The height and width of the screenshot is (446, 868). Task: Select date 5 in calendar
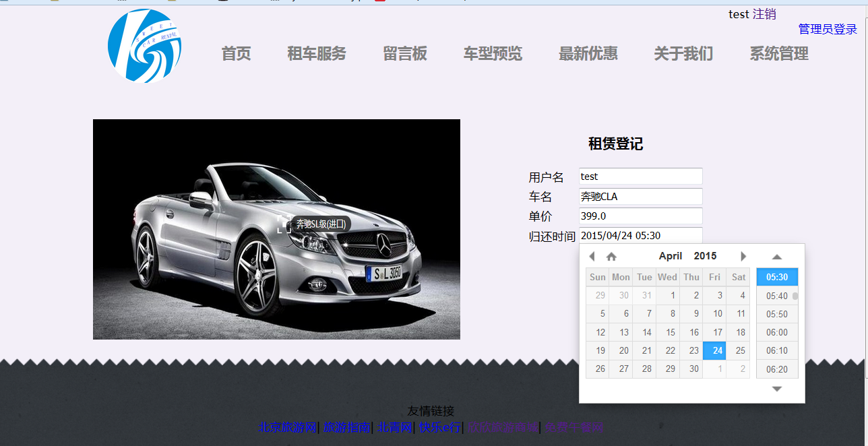598,314
